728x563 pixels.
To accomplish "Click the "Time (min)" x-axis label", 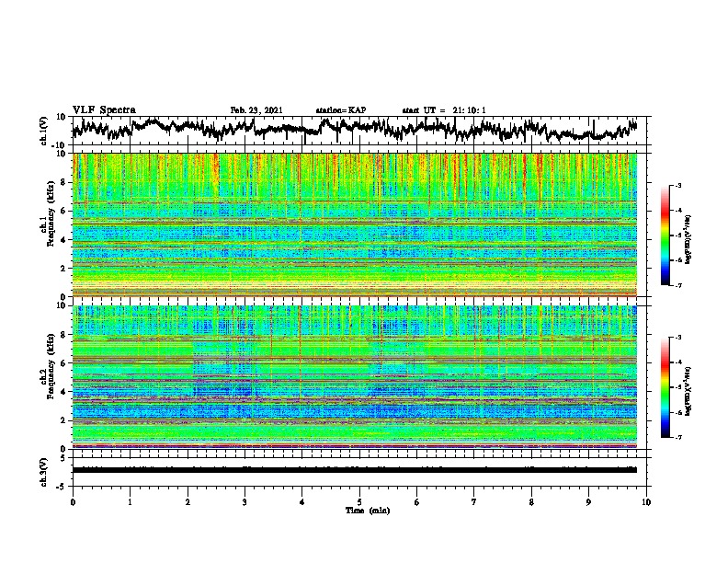I will tap(368, 511).
